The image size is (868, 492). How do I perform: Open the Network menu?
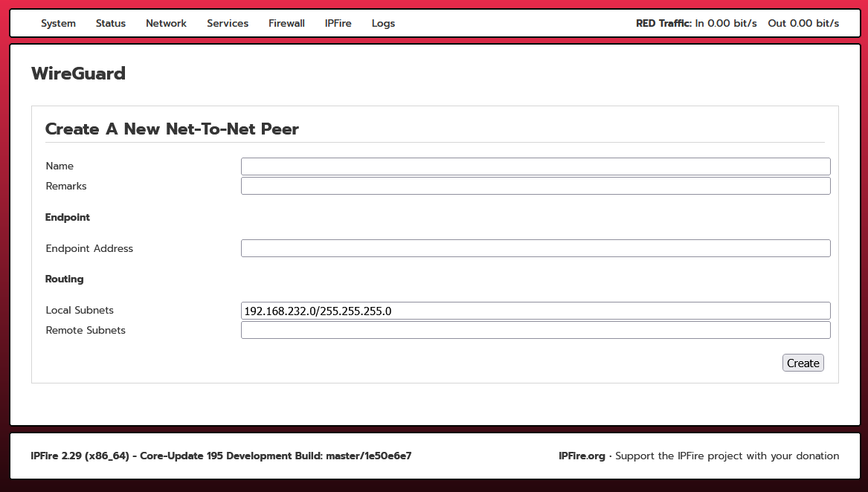[166, 23]
